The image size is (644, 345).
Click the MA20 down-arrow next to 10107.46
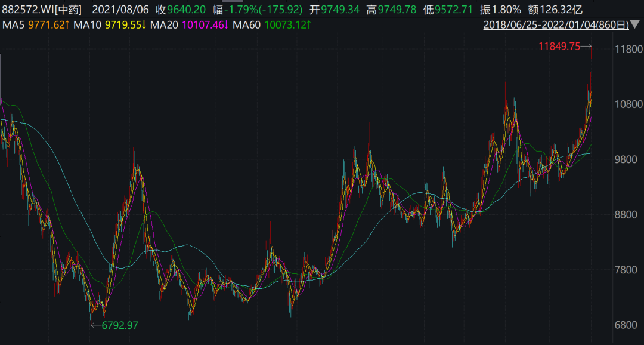[226, 25]
